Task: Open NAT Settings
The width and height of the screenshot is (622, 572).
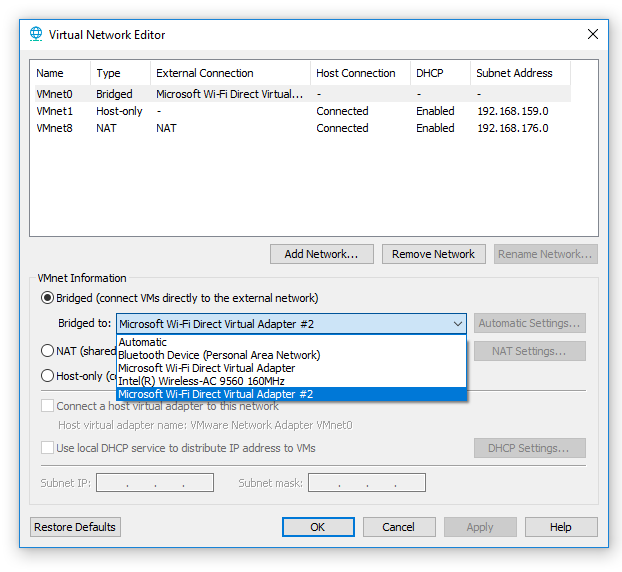Action: coord(530,351)
